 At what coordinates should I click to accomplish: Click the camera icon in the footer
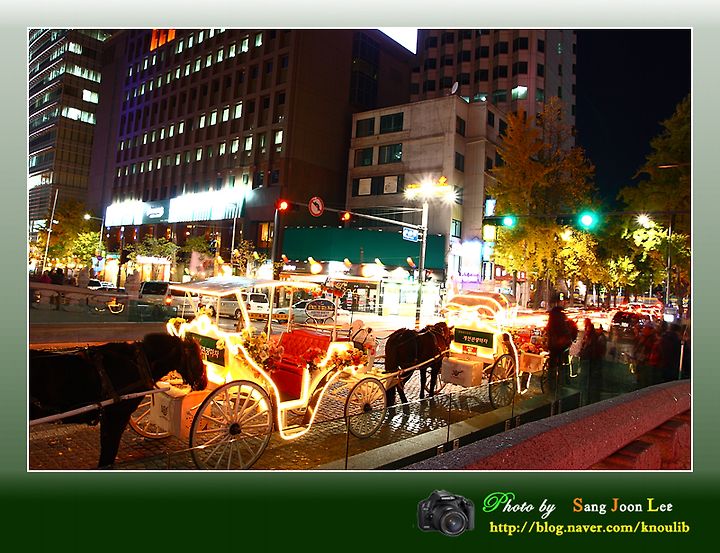coord(445,513)
